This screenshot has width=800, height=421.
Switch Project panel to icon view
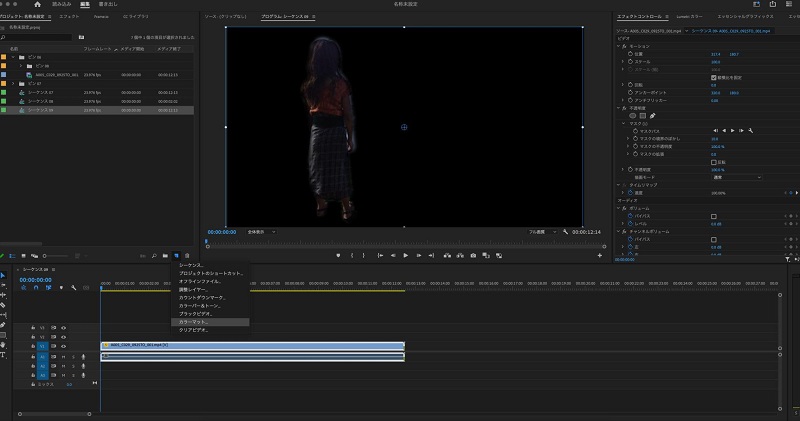(23, 256)
